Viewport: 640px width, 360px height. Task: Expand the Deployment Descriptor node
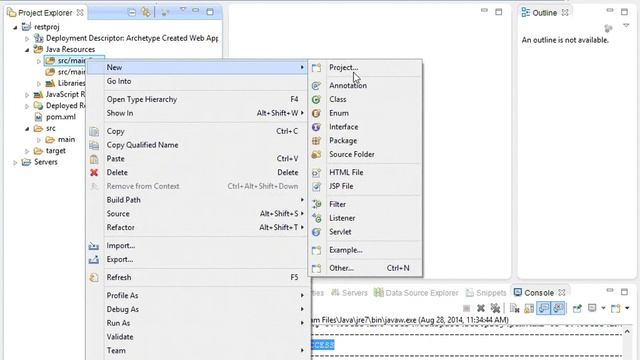[27, 39]
